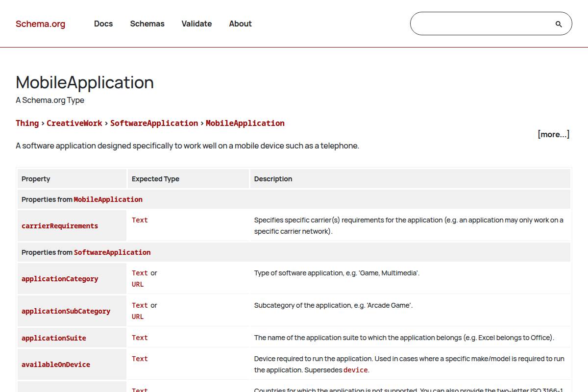Open the Schemas section

(147, 24)
